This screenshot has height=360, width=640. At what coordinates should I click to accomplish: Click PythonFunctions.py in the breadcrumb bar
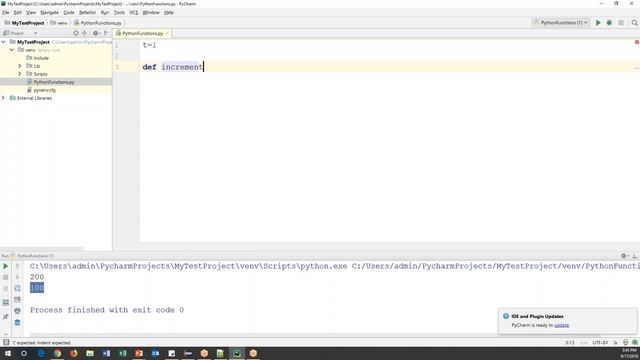pos(98,23)
